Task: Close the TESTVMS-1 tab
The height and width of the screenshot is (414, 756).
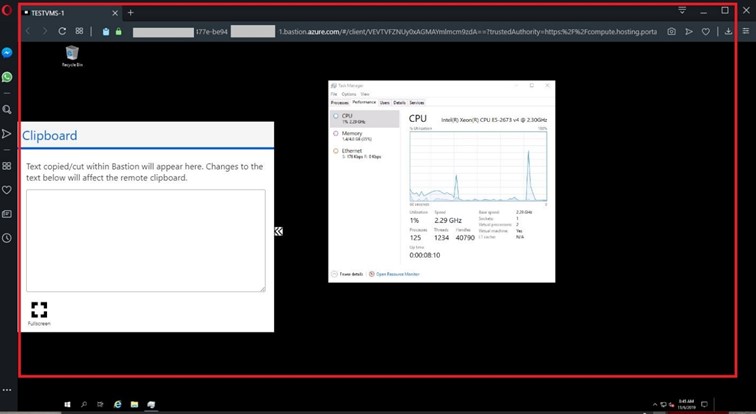Action: coord(115,13)
